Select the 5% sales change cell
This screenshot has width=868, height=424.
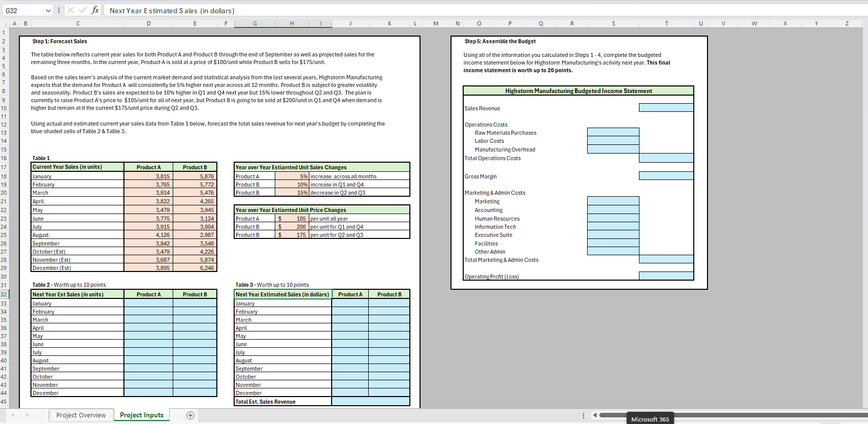292,176
